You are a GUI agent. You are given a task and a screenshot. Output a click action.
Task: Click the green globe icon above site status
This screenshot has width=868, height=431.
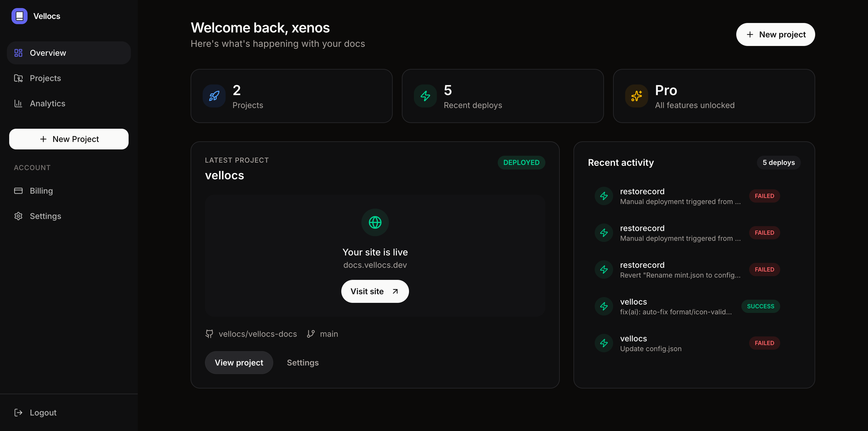[375, 222]
